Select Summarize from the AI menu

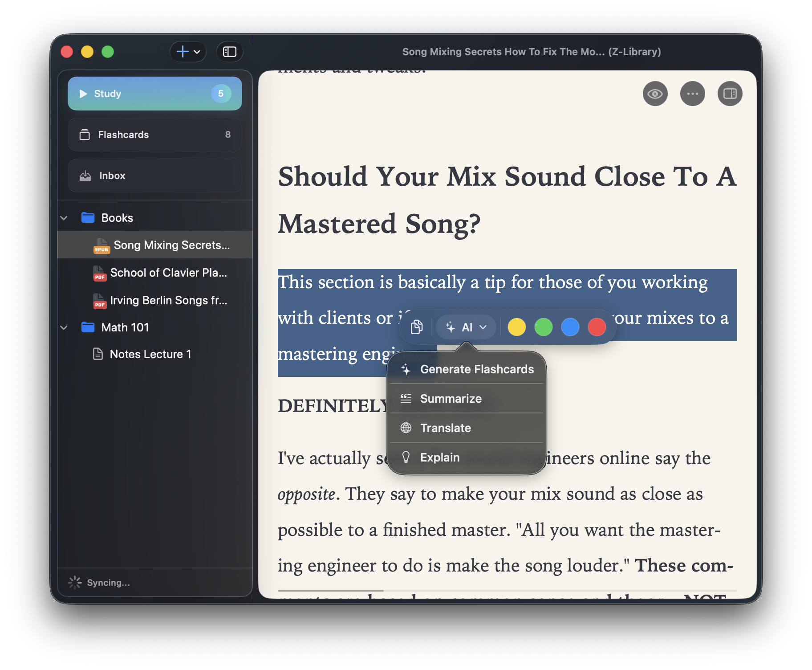point(451,398)
